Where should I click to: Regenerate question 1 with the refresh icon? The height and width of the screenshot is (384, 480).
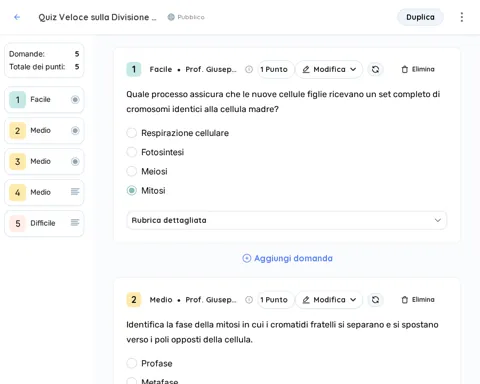click(375, 69)
